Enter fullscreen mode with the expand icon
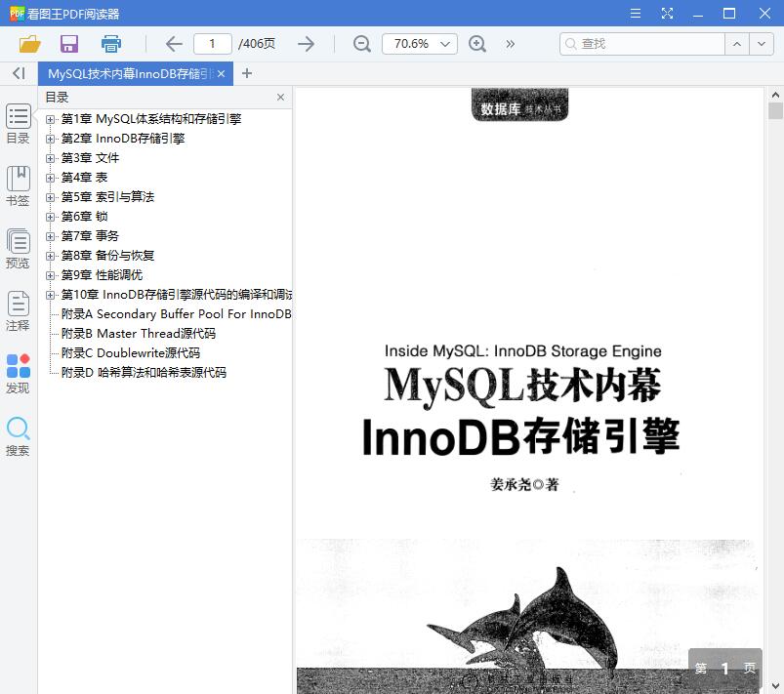Screen dimensions: 784x694 click(667, 13)
